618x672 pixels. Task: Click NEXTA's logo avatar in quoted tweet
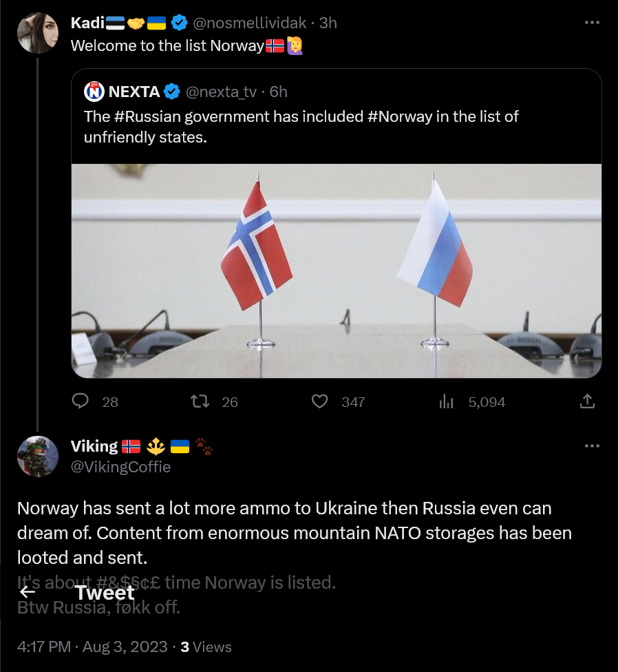coord(94,91)
